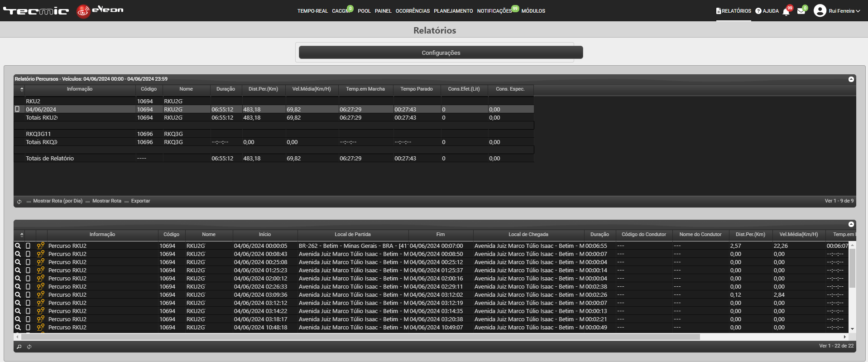
Task: Open the mail envelope icon in the header
Action: coord(801,11)
